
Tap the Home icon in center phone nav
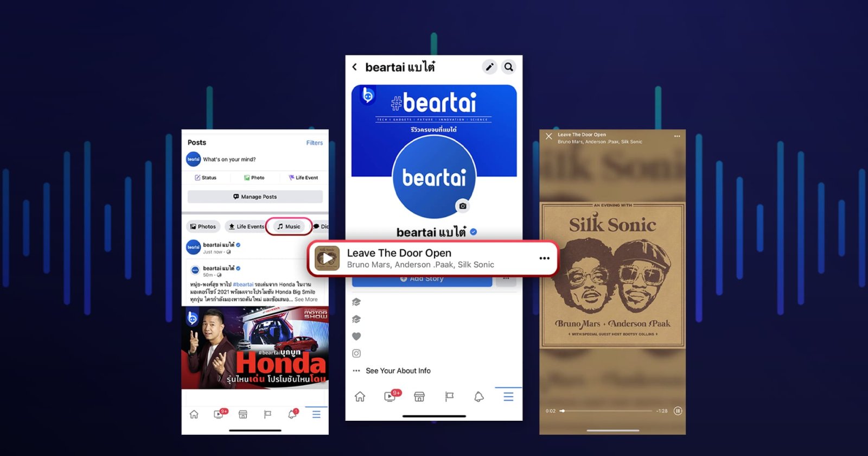tap(360, 397)
